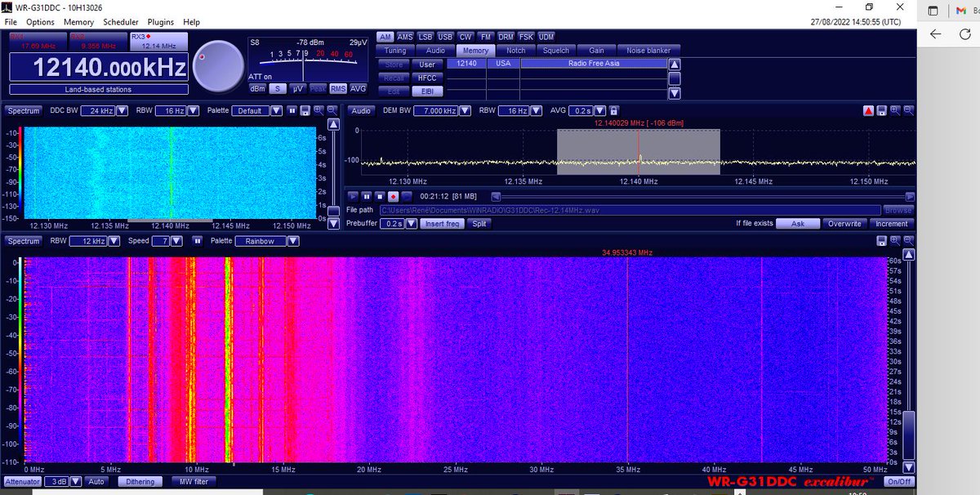Enable the MW filter button
Viewport: 980px width, 495px height.
point(194,481)
